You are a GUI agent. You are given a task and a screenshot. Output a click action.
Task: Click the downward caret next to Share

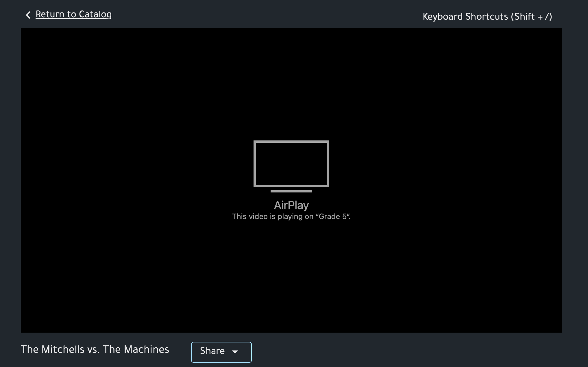[235, 352]
